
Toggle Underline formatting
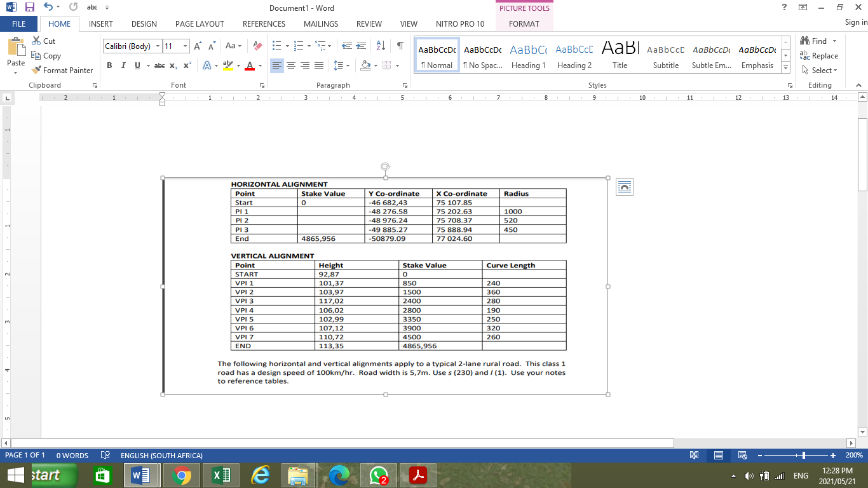[x=137, y=65]
